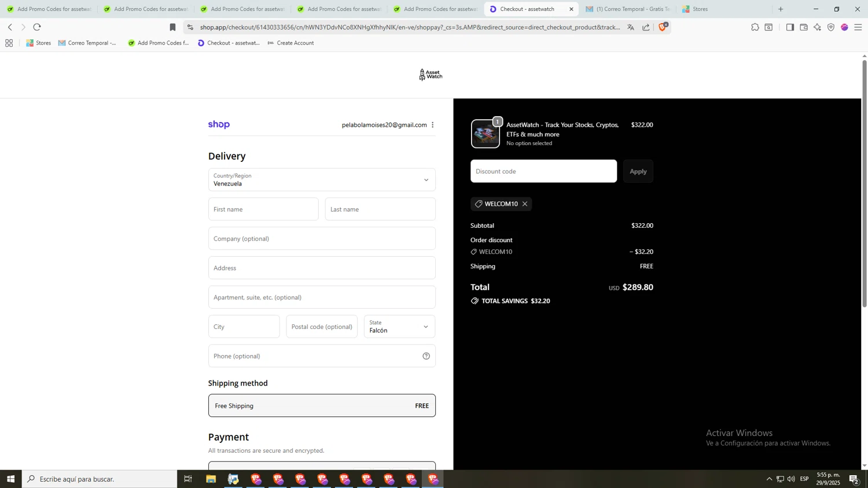This screenshot has height=488, width=868.
Task: Focus the Phone (optional) field
Action: click(x=322, y=356)
